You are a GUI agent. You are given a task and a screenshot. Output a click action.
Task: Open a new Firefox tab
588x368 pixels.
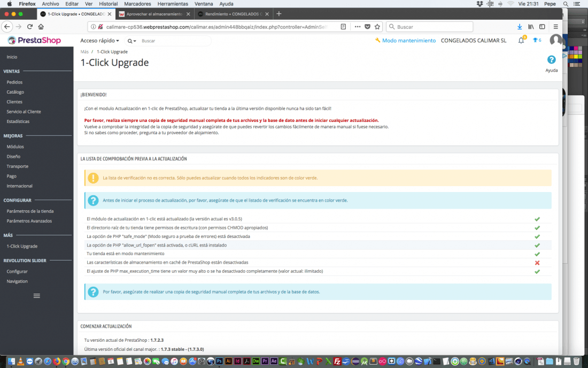[278, 14]
